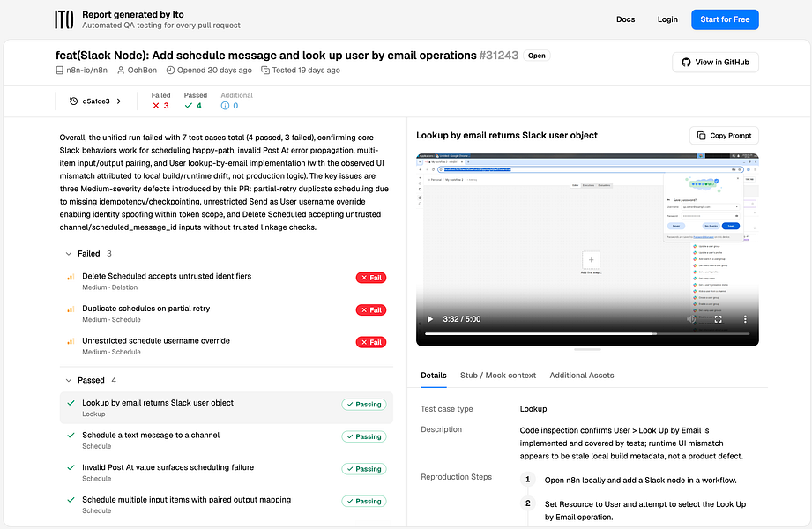Select Duplicate schedules on partial retry test

click(x=227, y=314)
